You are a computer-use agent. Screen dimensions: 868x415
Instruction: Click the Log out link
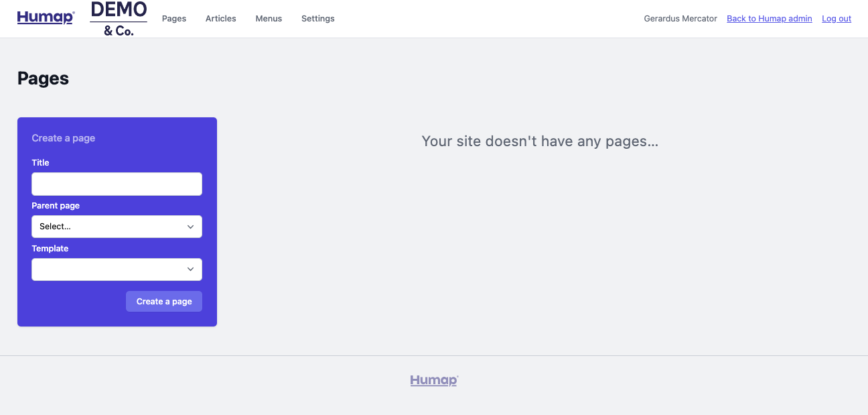click(x=836, y=18)
